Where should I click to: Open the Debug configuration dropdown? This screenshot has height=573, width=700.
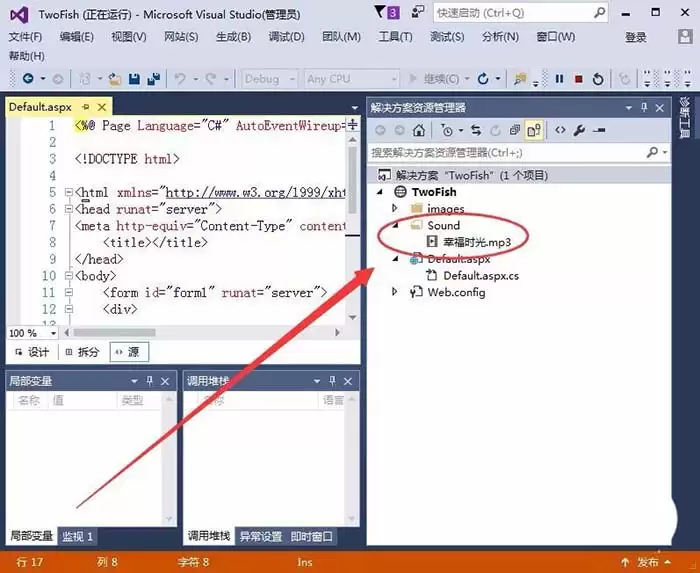(270, 79)
